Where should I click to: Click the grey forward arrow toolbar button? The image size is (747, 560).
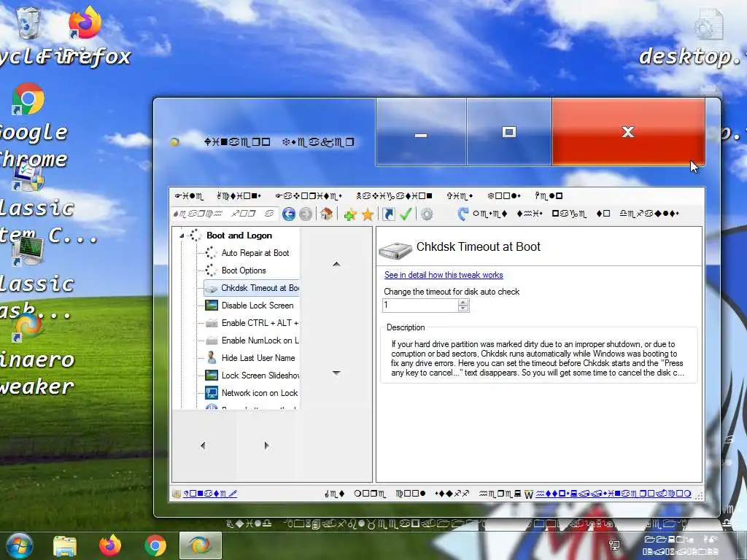point(306,214)
